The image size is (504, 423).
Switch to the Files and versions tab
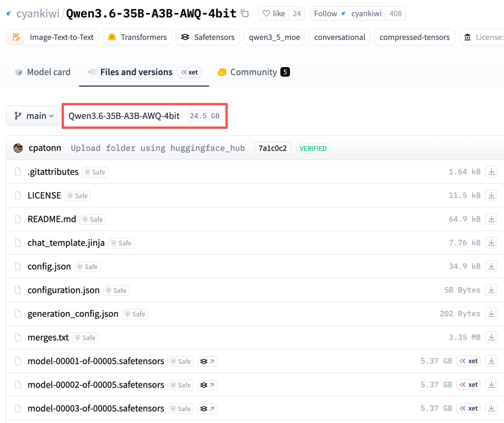coord(136,72)
